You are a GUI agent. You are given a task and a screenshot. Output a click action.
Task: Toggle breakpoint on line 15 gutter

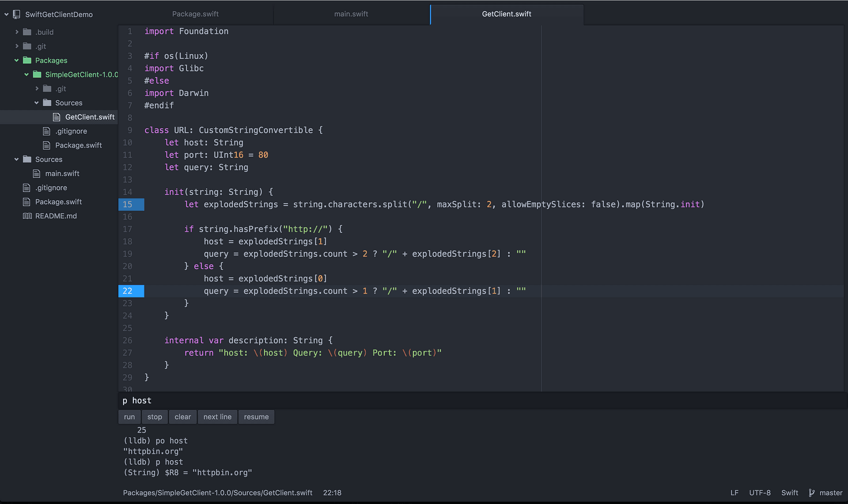(128, 205)
